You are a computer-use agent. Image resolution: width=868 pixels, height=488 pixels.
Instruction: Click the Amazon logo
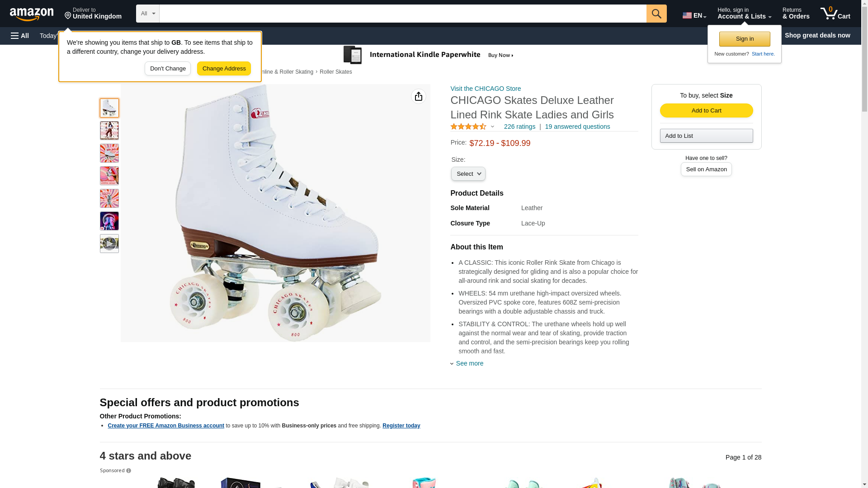click(32, 14)
